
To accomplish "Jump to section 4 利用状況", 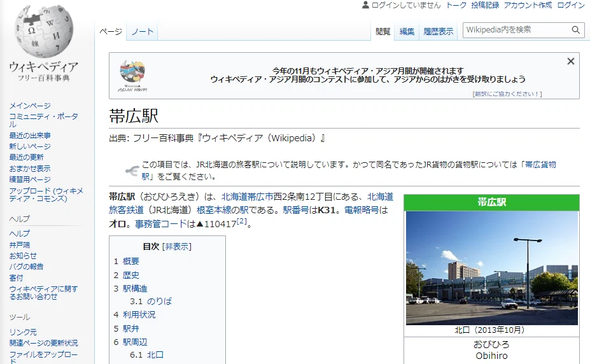I will [x=139, y=315].
